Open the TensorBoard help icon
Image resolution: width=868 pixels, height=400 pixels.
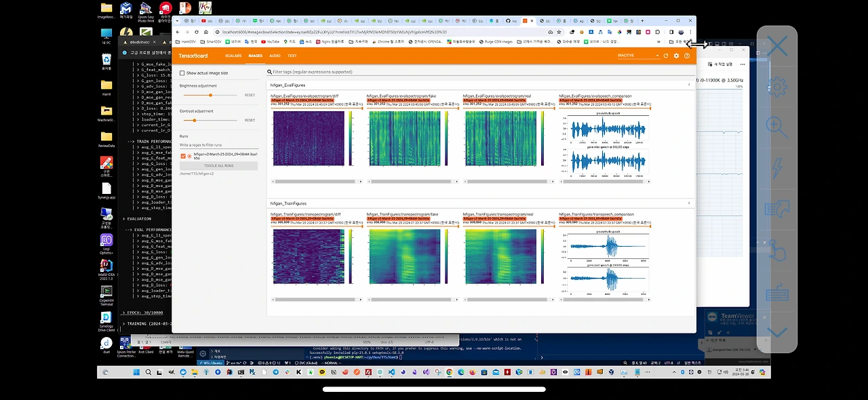point(686,56)
